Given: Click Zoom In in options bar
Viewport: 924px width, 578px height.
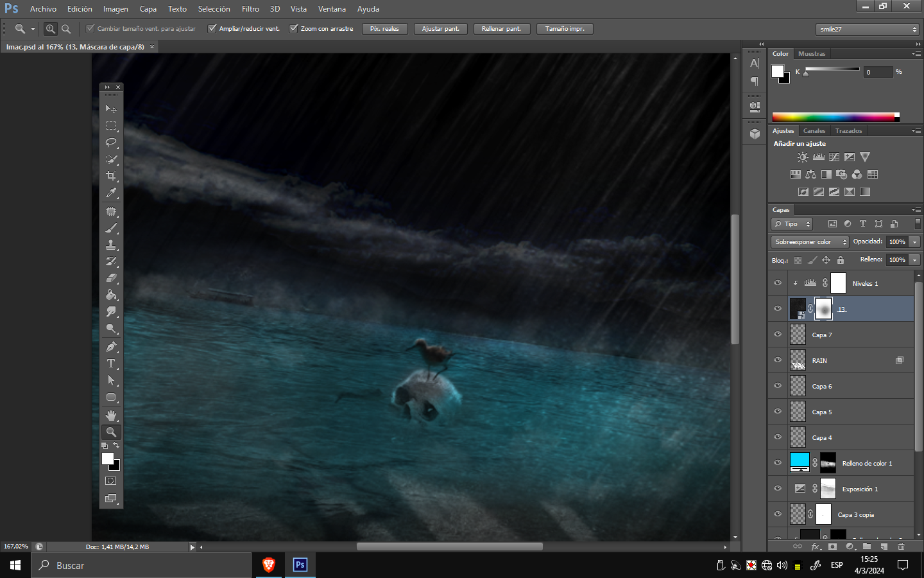Looking at the screenshot, I should (50, 29).
